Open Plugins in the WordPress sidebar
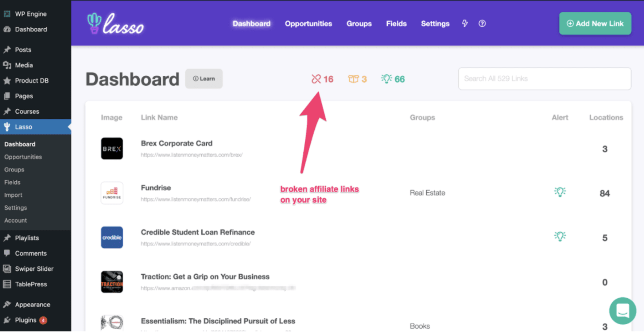The height and width of the screenshot is (333, 644). [x=26, y=320]
